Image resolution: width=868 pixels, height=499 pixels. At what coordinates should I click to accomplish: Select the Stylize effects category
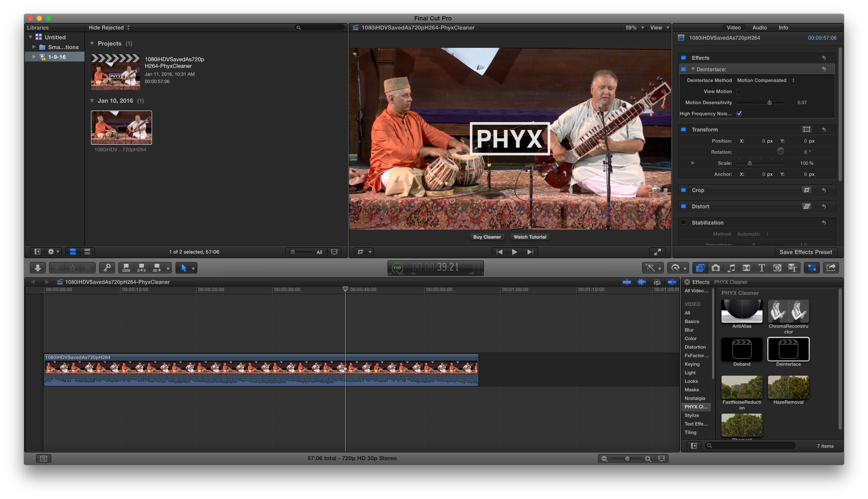pyautogui.click(x=692, y=415)
